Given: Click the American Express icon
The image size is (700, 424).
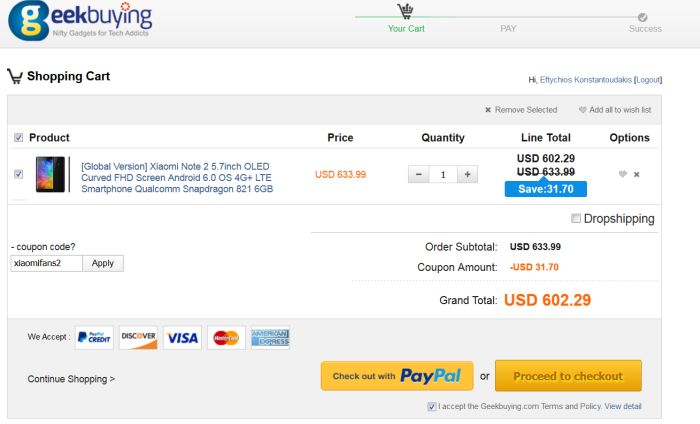Looking at the screenshot, I should (270, 338).
